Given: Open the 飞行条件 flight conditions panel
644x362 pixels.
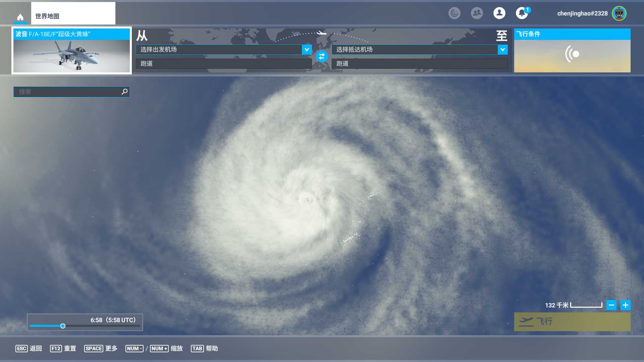Looking at the screenshot, I should pyautogui.click(x=572, y=50).
